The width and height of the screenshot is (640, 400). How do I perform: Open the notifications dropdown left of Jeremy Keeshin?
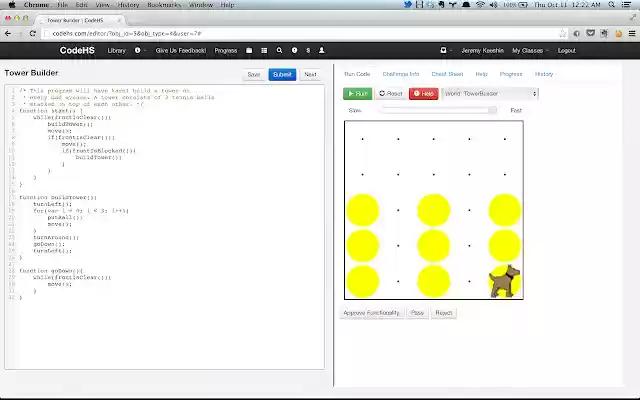tap(446, 50)
